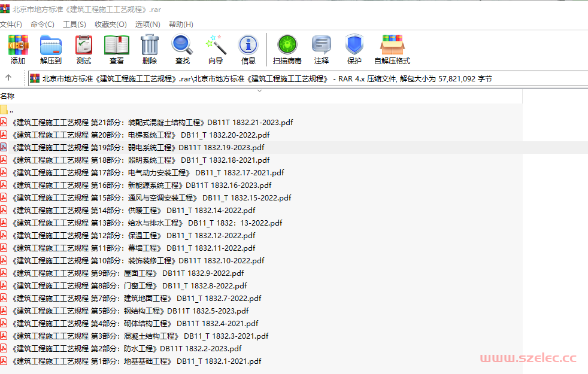Select file name 第9部分：屋面工程
The width and height of the screenshot is (588, 374).
[x=128, y=273]
